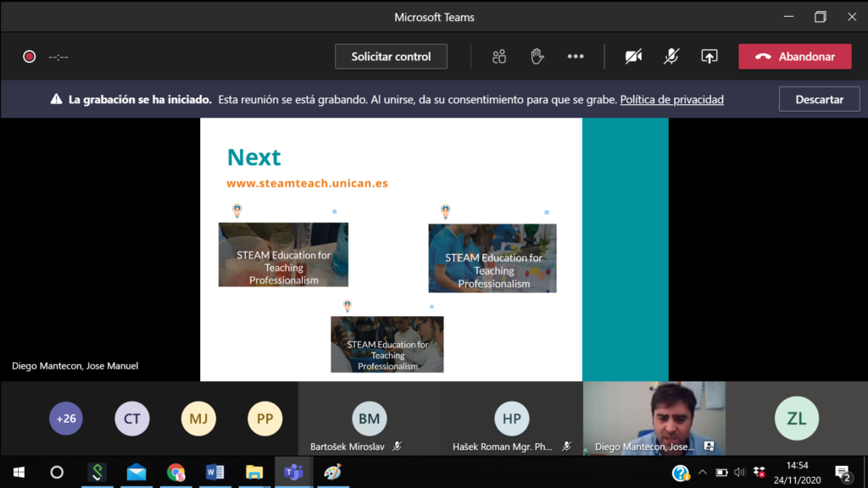Open the Windows notification center

tap(843, 473)
